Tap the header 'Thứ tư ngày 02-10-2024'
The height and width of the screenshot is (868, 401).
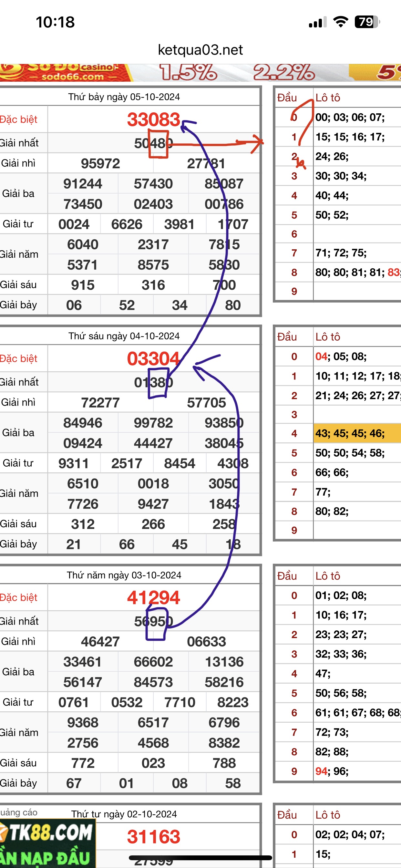[x=124, y=814]
